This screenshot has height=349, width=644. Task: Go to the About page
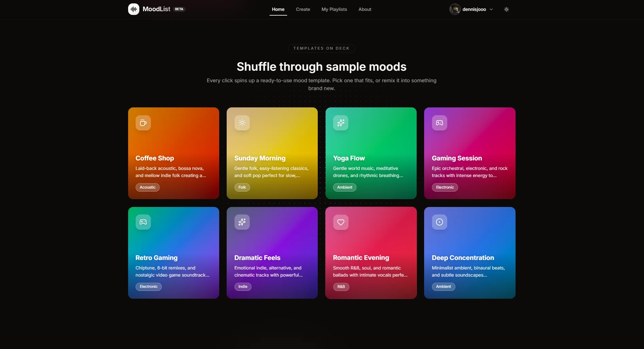(x=364, y=9)
